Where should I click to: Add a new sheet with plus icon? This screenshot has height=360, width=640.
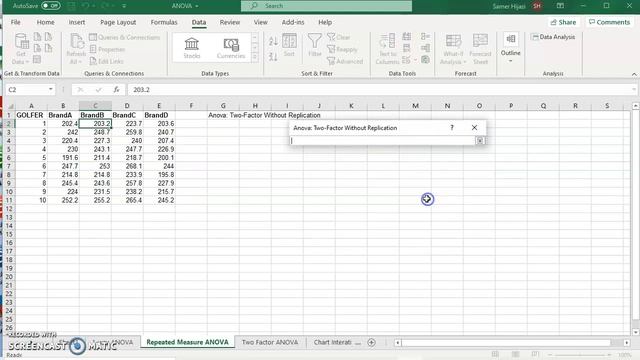coord(371,342)
